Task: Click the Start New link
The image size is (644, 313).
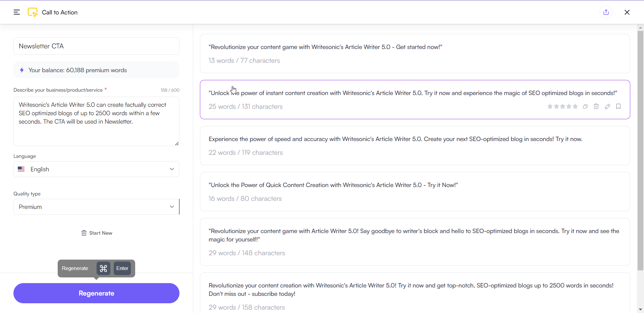Action: tap(100, 233)
